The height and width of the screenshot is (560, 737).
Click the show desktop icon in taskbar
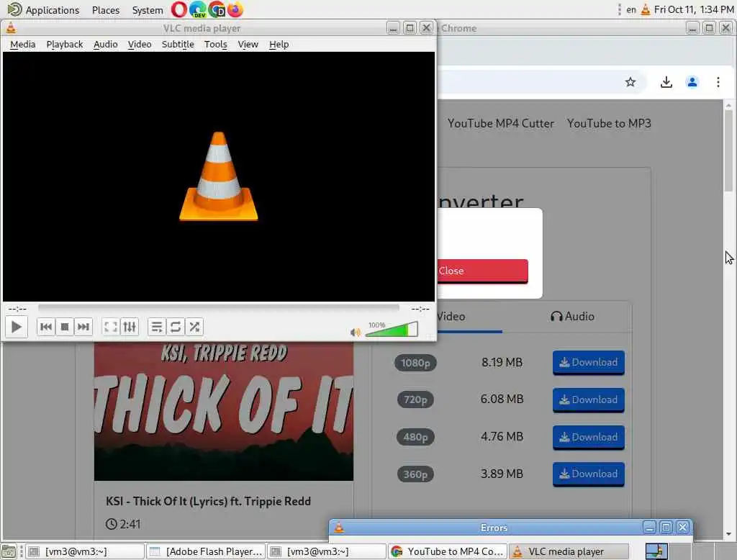point(9,551)
